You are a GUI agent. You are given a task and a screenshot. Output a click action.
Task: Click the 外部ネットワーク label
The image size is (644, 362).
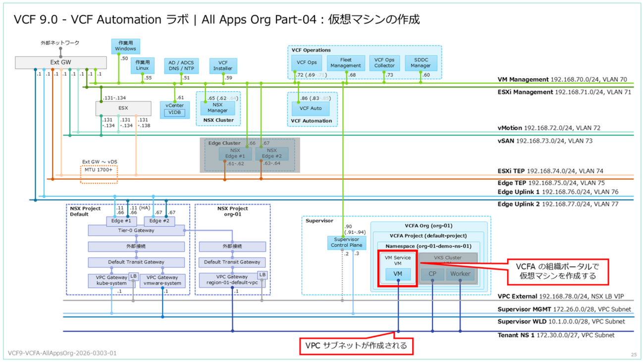(x=60, y=44)
